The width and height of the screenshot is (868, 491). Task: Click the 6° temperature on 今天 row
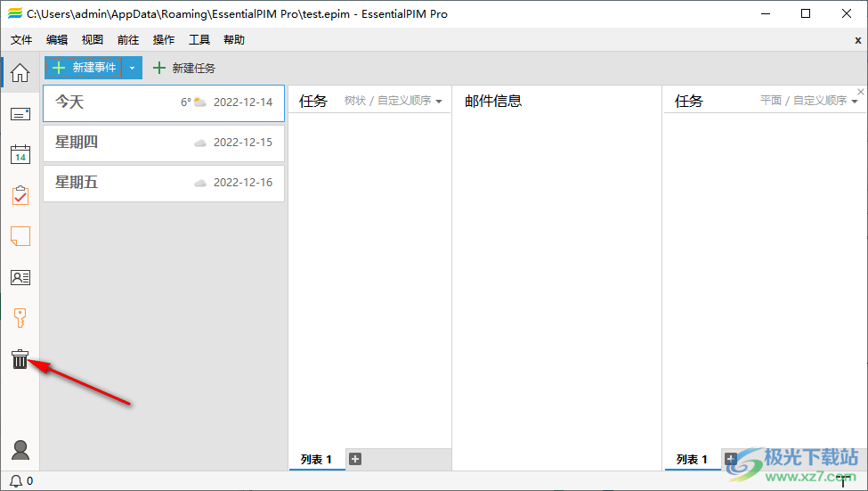click(x=185, y=102)
